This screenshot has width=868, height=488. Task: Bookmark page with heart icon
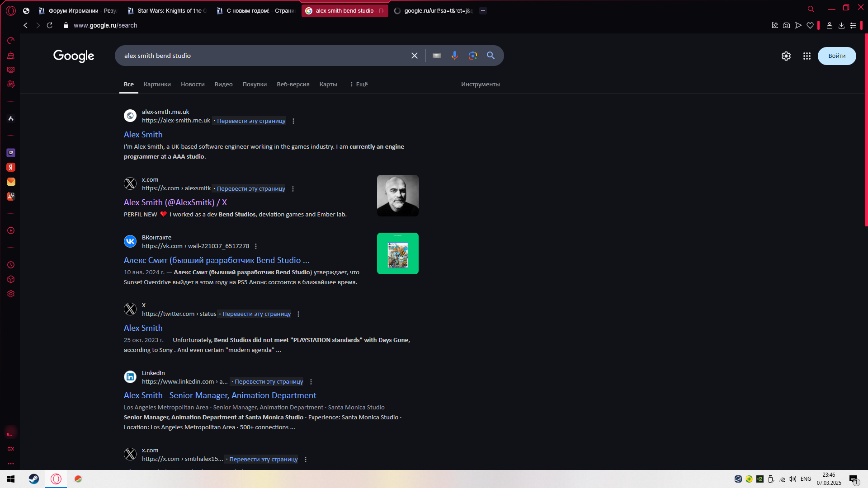pos(810,25)
